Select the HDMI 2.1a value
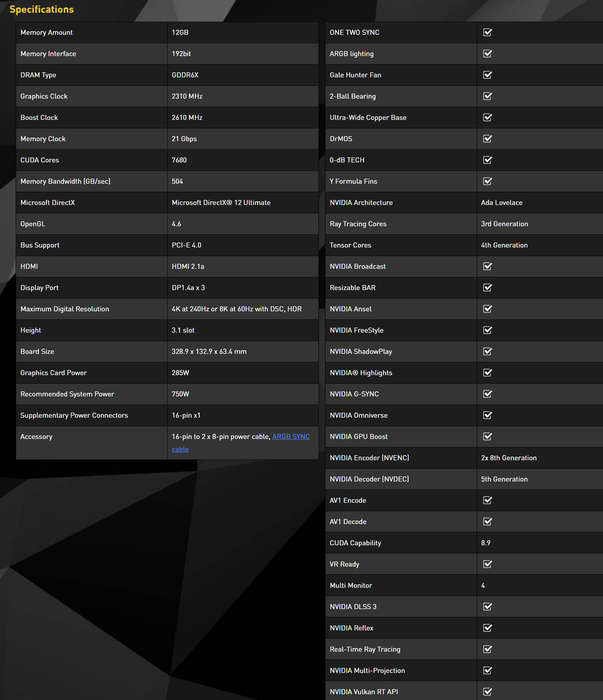This screenshot has height=700, width=603. click(x=188, y=267)
